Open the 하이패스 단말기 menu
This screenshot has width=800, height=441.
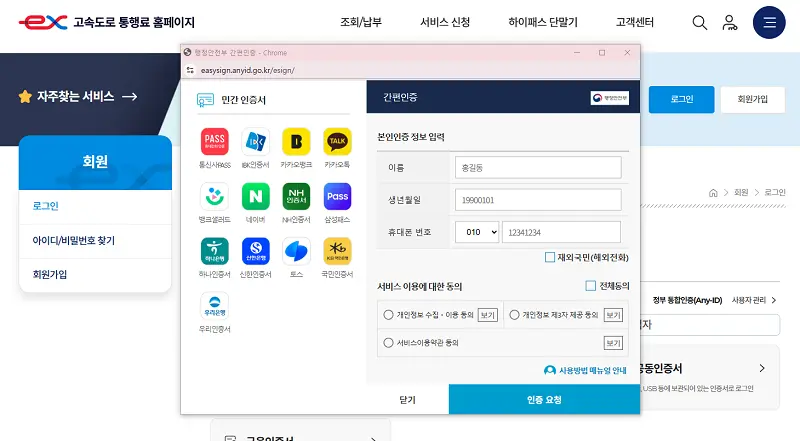coord(543,22)
